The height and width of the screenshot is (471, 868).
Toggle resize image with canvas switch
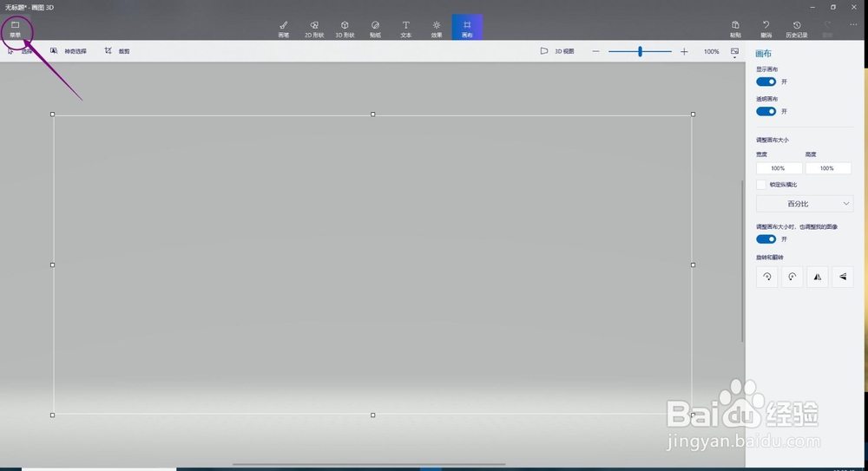tap(766, 239)
